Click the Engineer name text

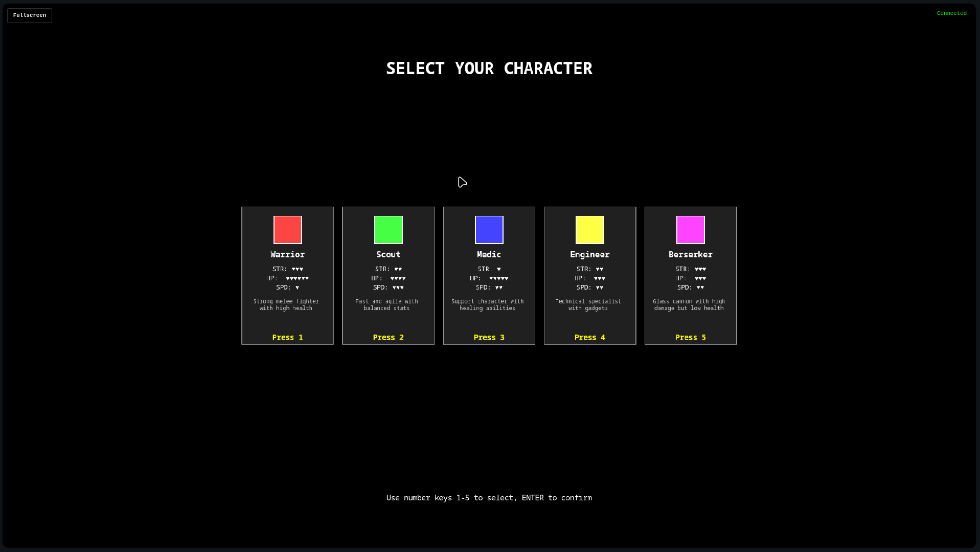pyautogui.click(x=590, y=255)
